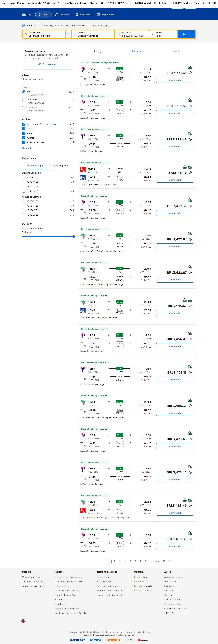The image size is (218, 644).
Task: Enable the Direct flights only checkbox
Action: tap(89, 26)
